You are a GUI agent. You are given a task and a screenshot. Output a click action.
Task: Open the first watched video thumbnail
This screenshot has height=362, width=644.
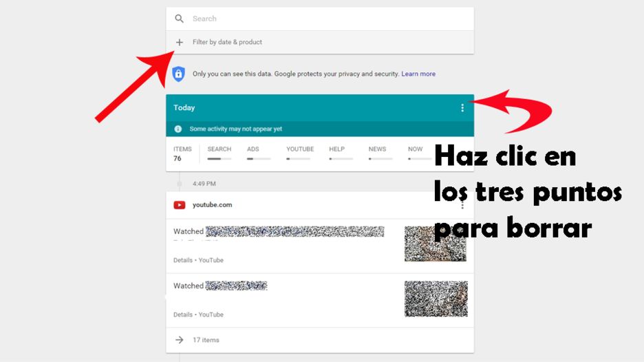[x=435, y=244]
